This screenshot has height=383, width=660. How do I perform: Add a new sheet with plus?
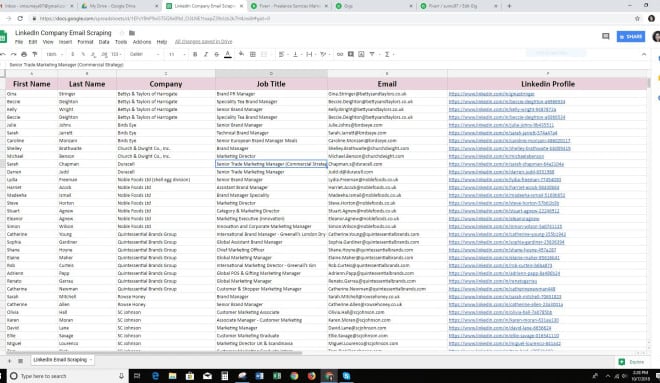point(9,361)
